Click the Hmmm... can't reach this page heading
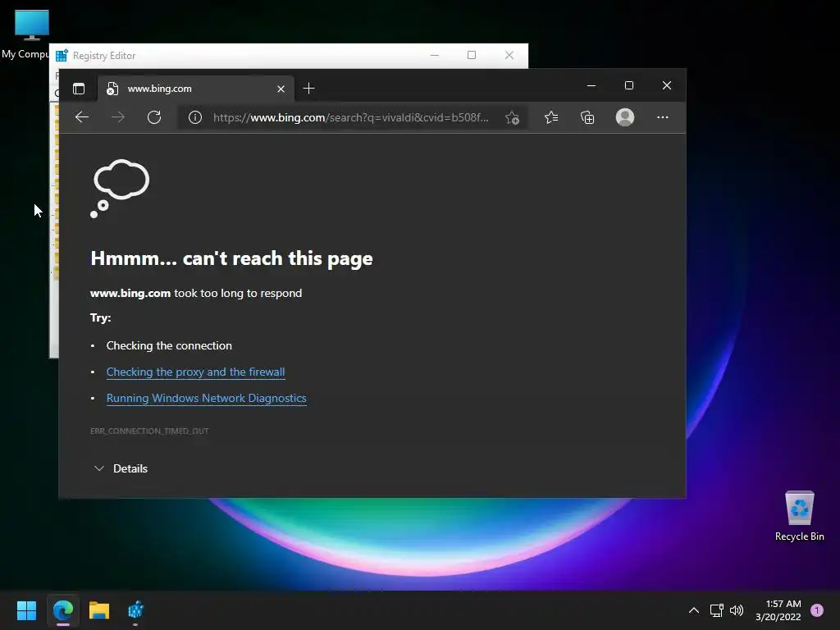 point(231,258)
